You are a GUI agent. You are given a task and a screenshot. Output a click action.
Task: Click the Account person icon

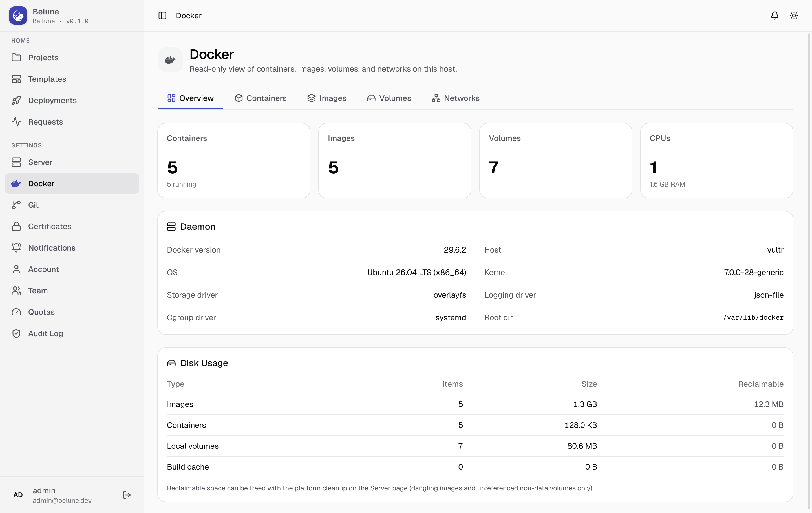coord(16,269)
